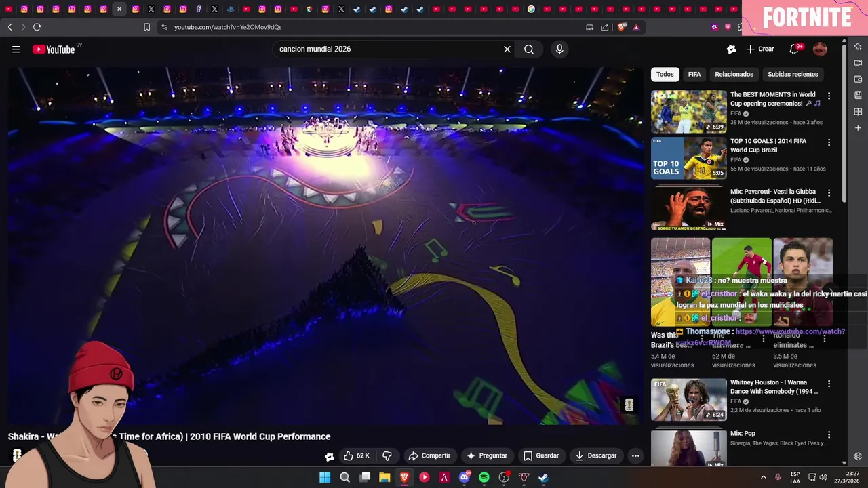Dislike the video with the thumbs-down
Image resolution: width=868 pixels, height=488 pixels.
tap(388, 456)
